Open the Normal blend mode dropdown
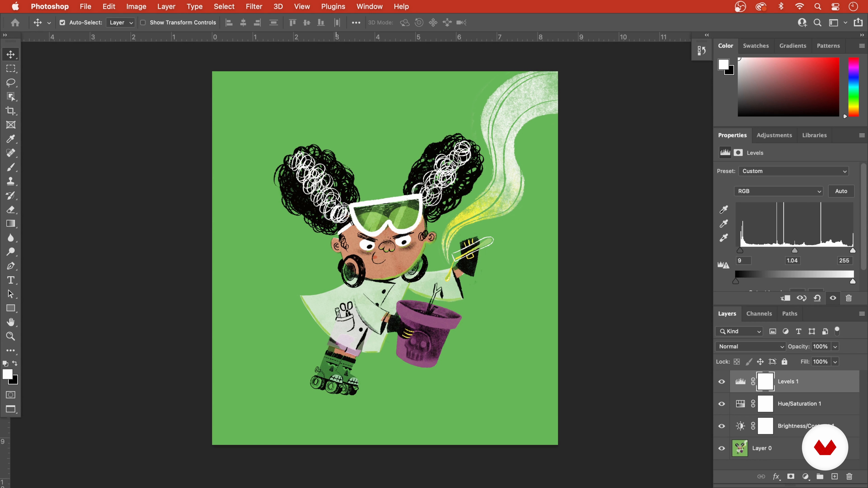The height and width of the screenshot is (488, 868). [750, 347]
